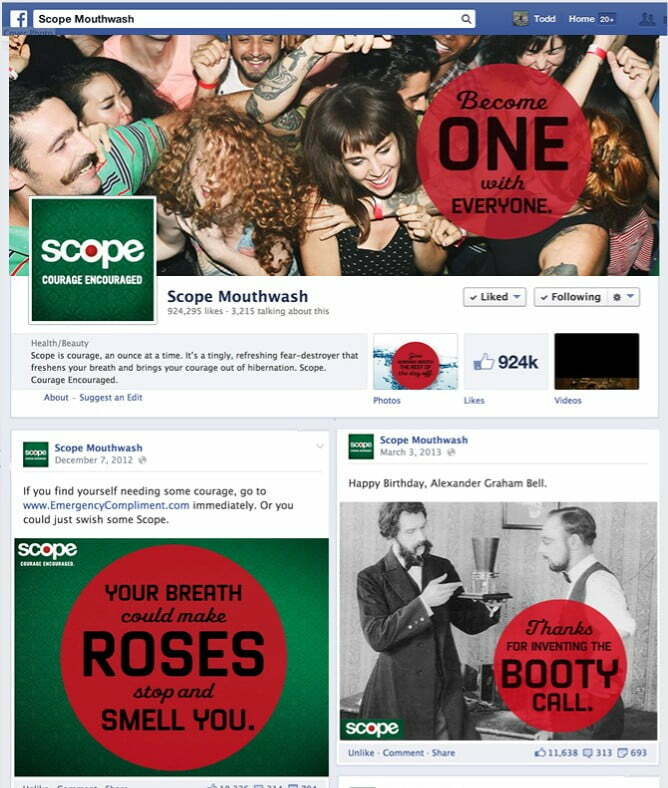Go to the Home tab

582,19
